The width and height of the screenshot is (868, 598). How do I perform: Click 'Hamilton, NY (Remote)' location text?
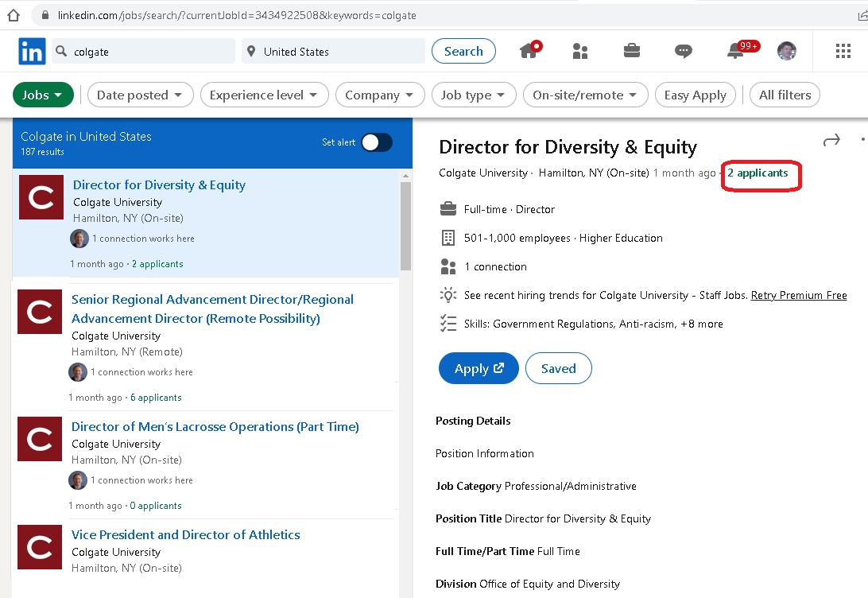click(127, 351)
